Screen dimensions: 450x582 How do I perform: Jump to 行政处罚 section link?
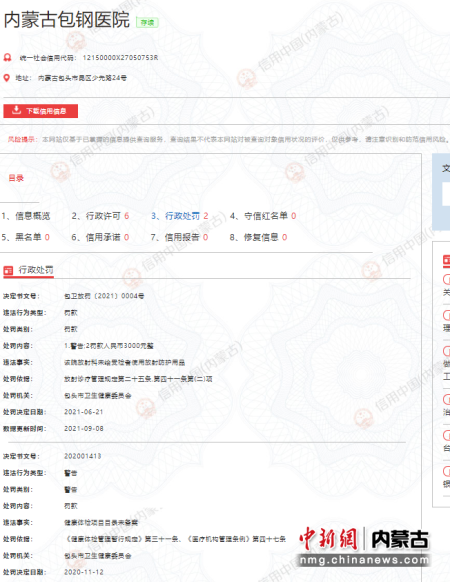tap(180, 216)
